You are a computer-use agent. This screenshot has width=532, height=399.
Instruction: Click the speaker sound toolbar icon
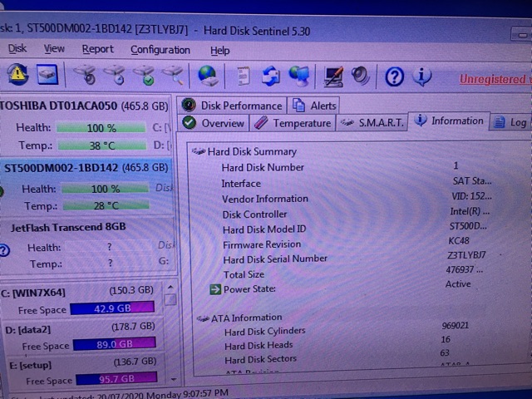[360, 76]
